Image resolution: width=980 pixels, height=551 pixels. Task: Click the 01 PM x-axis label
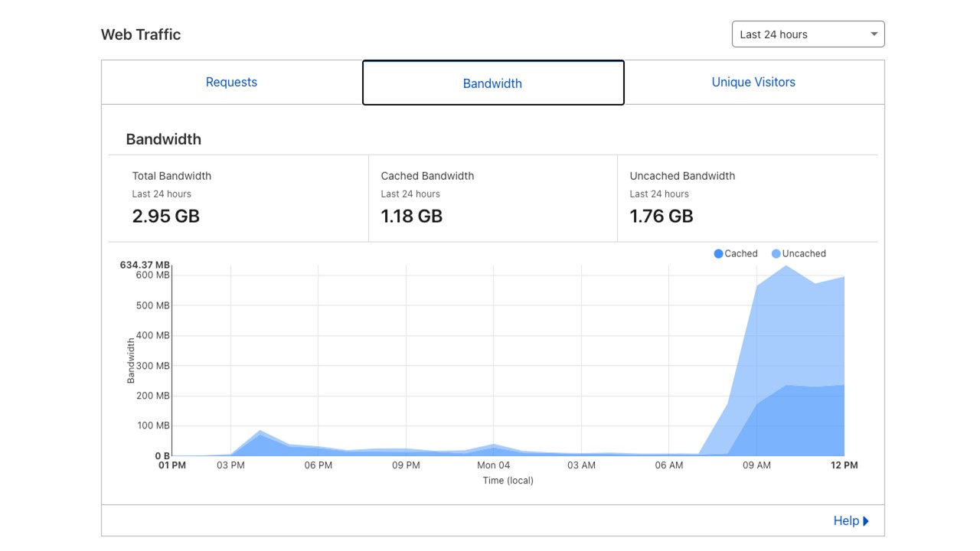coord(172,465)
